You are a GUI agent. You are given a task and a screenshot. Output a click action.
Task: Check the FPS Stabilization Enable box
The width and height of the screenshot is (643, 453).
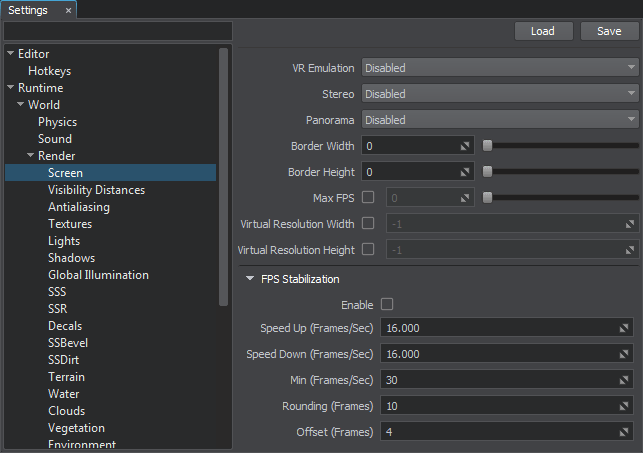point(387,304)
